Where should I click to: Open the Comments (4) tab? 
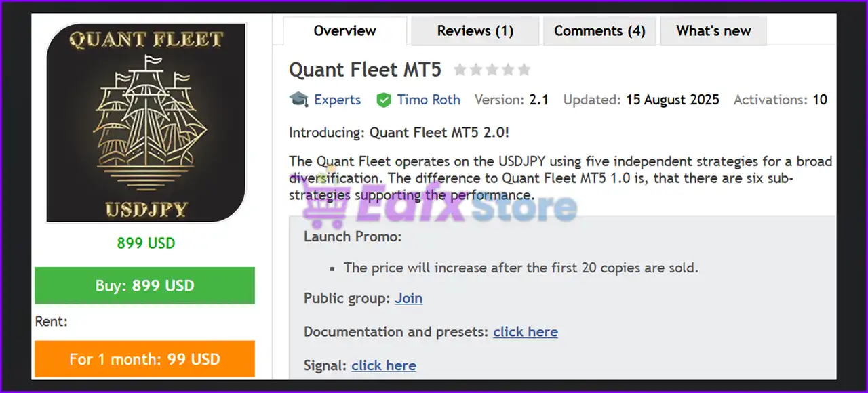coord(599,31)
